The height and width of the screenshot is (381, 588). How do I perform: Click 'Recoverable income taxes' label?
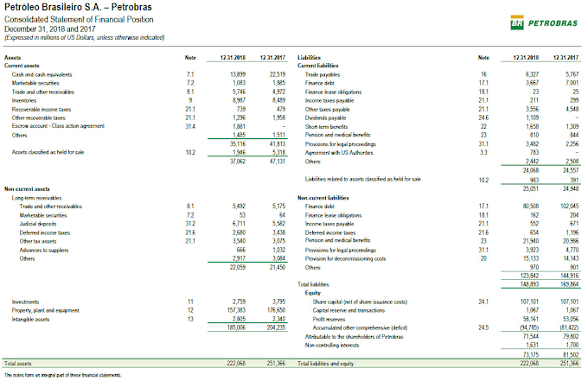42,110
